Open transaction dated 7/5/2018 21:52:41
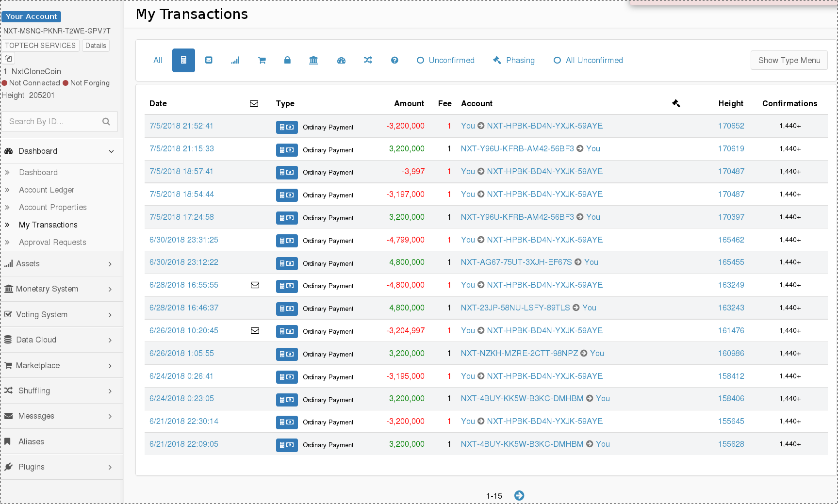This screenshot has height=504, width=838. (x=181, y=126)
